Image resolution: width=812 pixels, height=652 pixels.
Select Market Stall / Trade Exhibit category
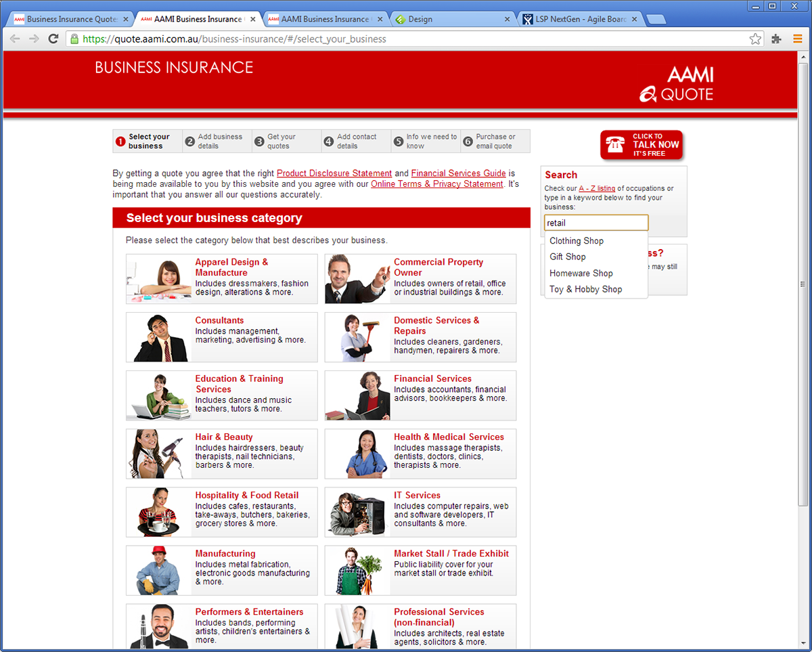coord(420,570)
